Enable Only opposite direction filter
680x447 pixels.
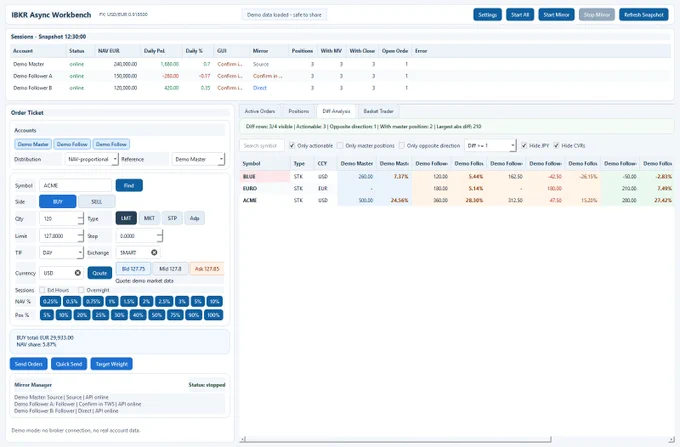point(402,145)
